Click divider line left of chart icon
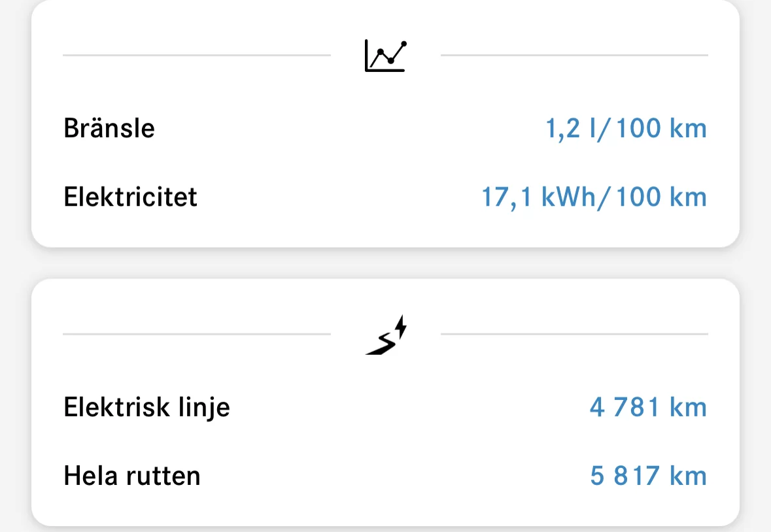Screen dimensions: 771x532 tap(196, 56)
